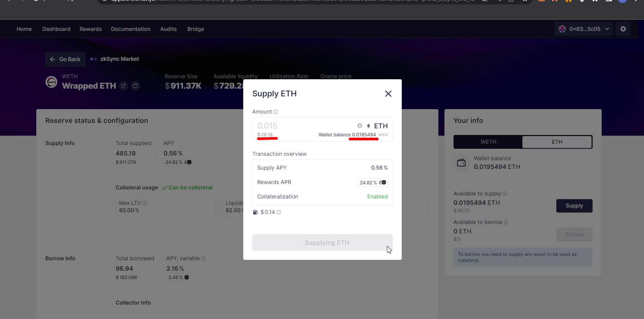Click the zkSync Market label

[120, 59]
